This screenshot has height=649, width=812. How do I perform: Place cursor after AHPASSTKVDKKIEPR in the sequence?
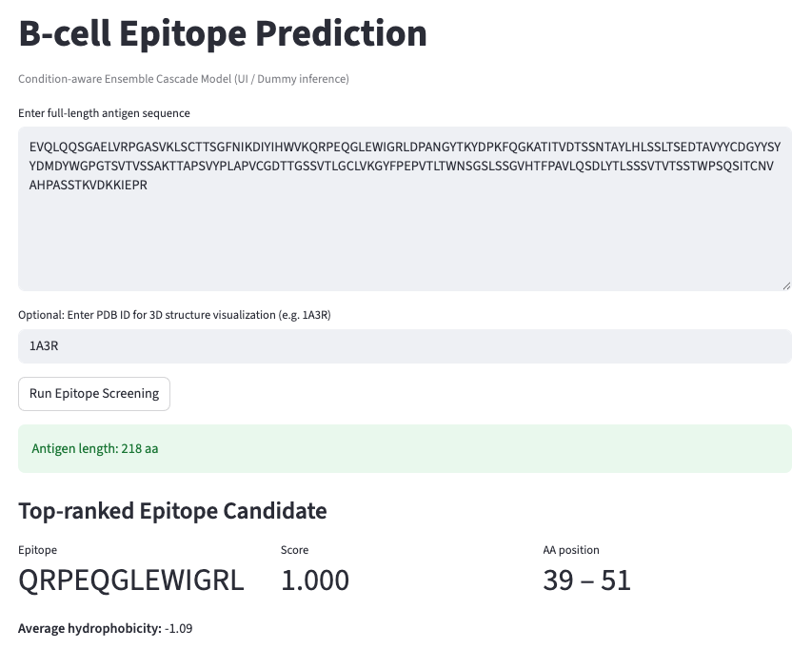[x=149, y=186]
